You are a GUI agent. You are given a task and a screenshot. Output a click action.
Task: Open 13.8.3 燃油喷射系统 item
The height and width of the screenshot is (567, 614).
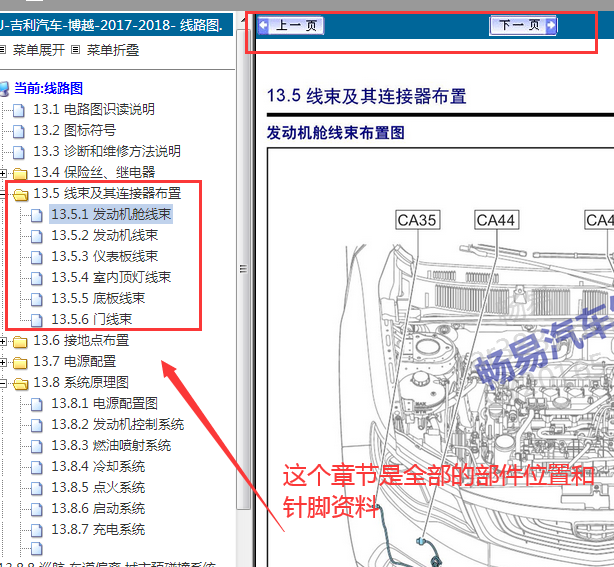tap(111, 446)
